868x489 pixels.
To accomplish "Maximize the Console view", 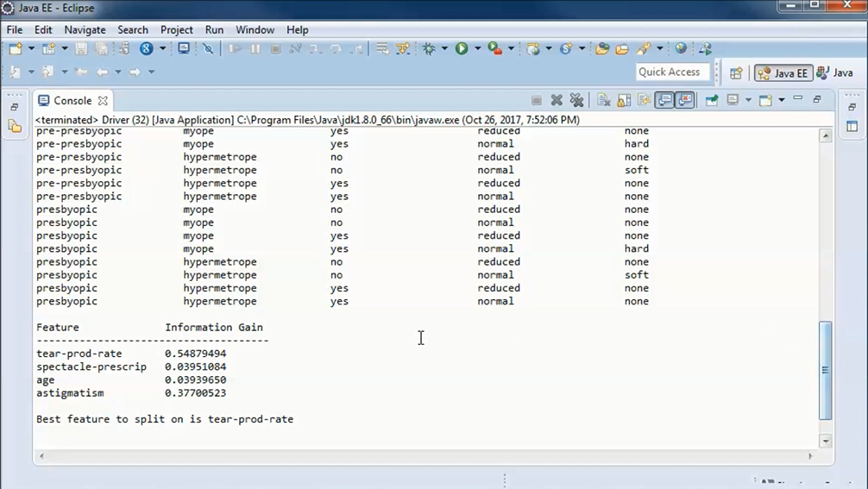I will point(817,98).
